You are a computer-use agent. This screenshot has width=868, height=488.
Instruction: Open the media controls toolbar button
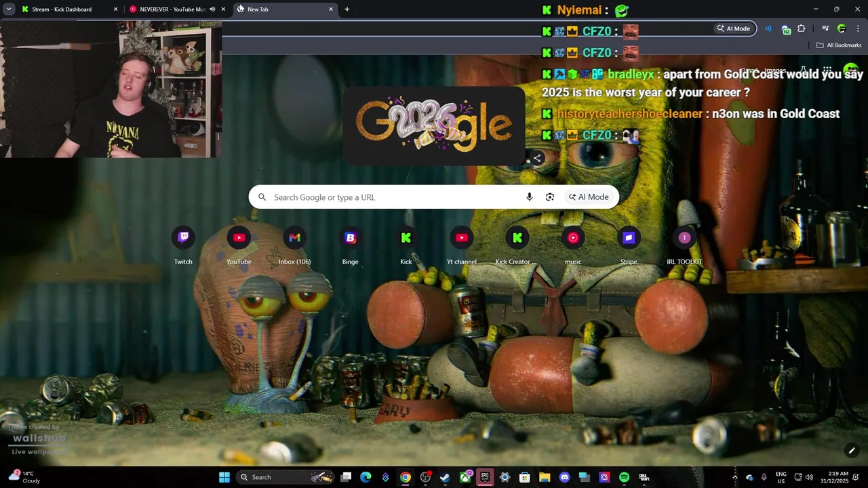825,28
